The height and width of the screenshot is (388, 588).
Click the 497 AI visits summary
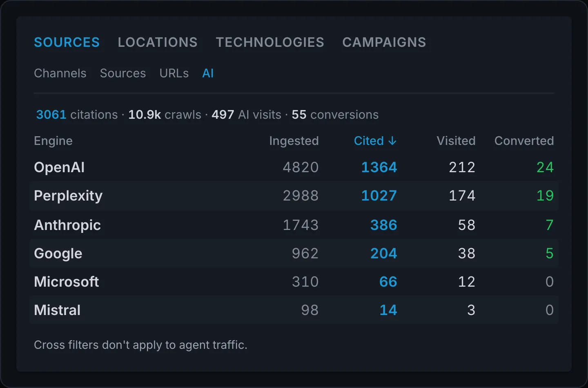[x=246, y=114]
